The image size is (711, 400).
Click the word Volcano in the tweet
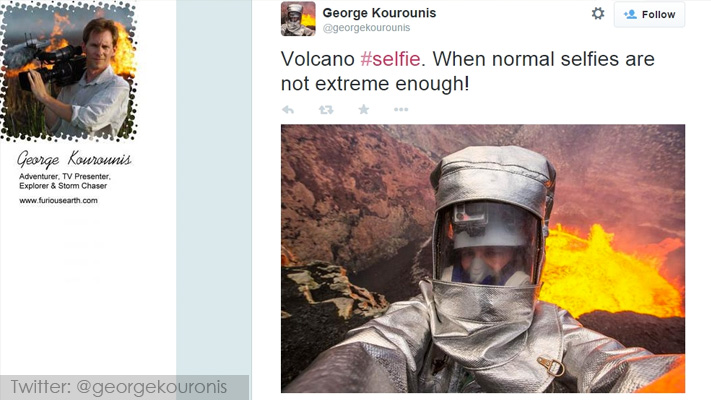(x=318, y=59)
